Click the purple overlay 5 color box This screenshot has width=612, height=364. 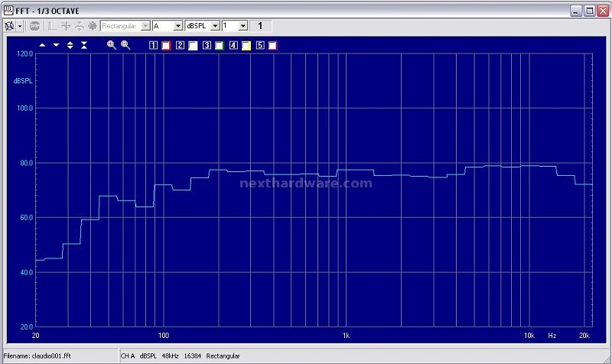272,46
